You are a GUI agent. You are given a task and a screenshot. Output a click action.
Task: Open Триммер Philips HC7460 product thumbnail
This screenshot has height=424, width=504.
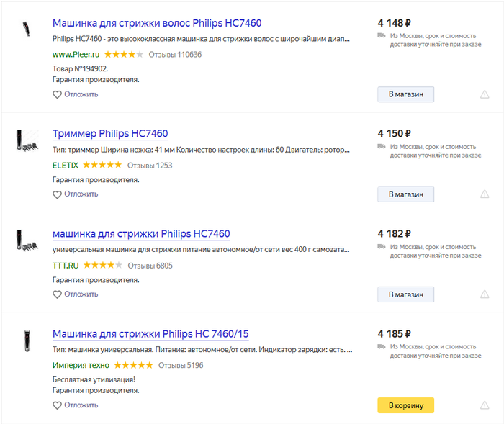[x=27, y=139]
